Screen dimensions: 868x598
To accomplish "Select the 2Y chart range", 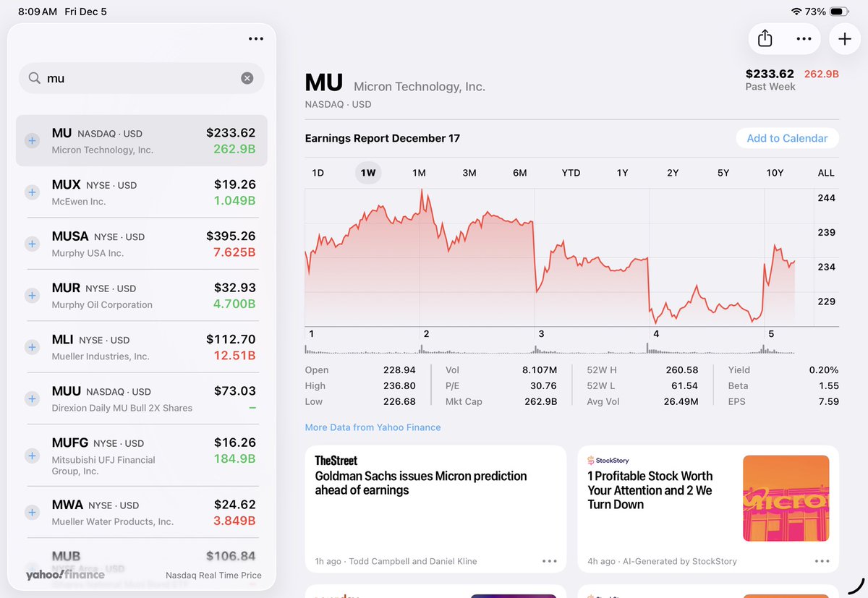I will point(673,173).
